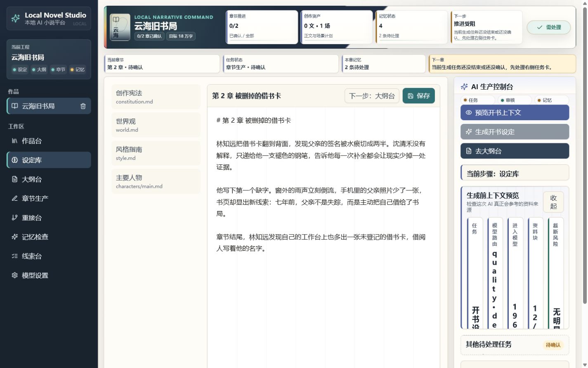588x368 pixels.
Task: Click the 保存 button
Action: (x=418, y=96)
